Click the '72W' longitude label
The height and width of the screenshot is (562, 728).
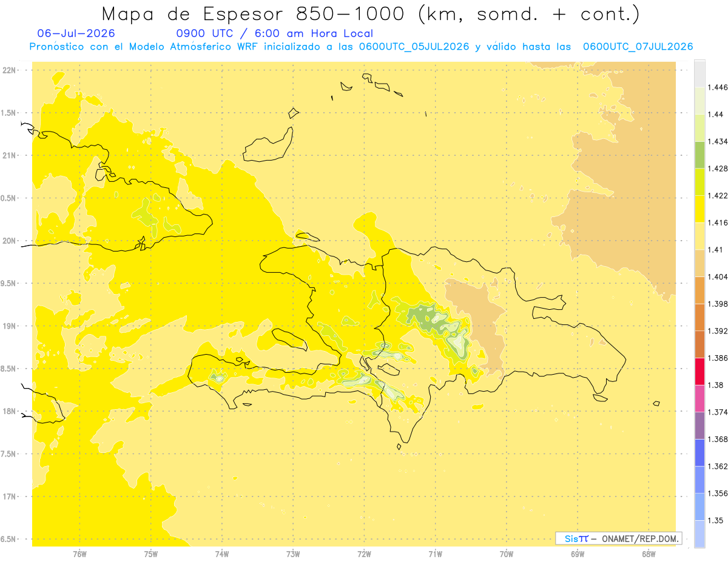tap(364, 554)
